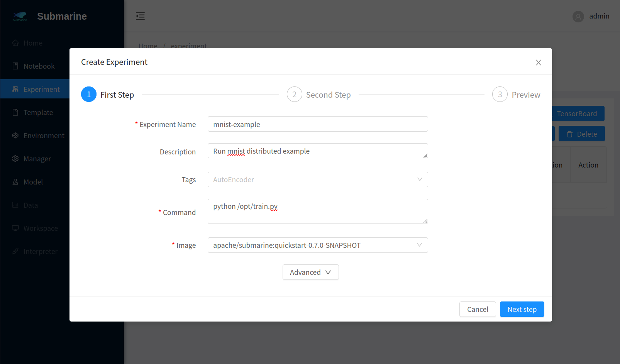Open the Workspace menu item
620x364 pixels.
pos(40,228)
